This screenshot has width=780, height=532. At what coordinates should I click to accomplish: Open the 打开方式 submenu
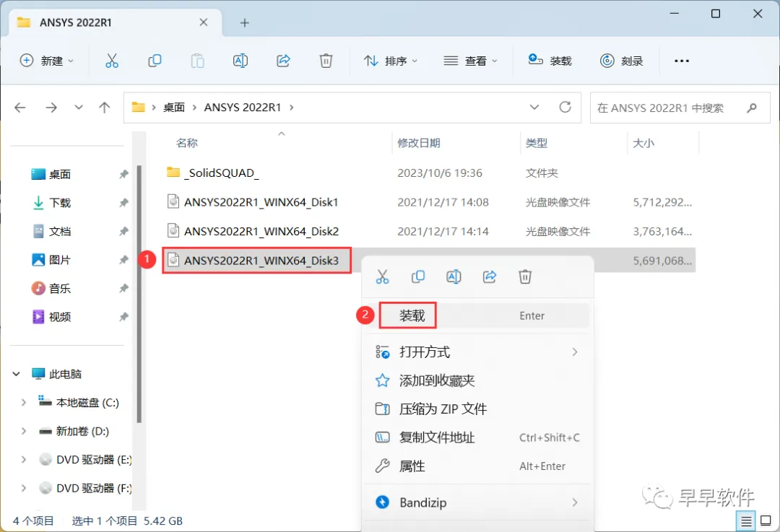click(477, 352)
